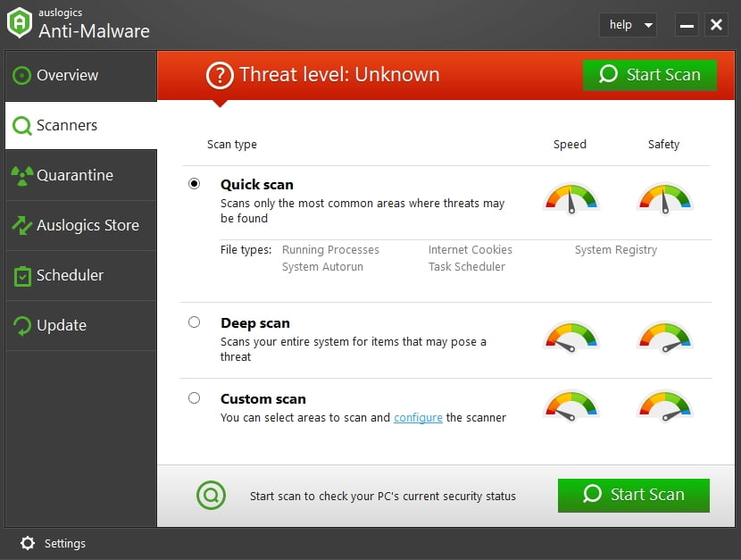Click the green scan status icon near bottom
Viewport: 741px width, 560px height.
click(211, 495)
